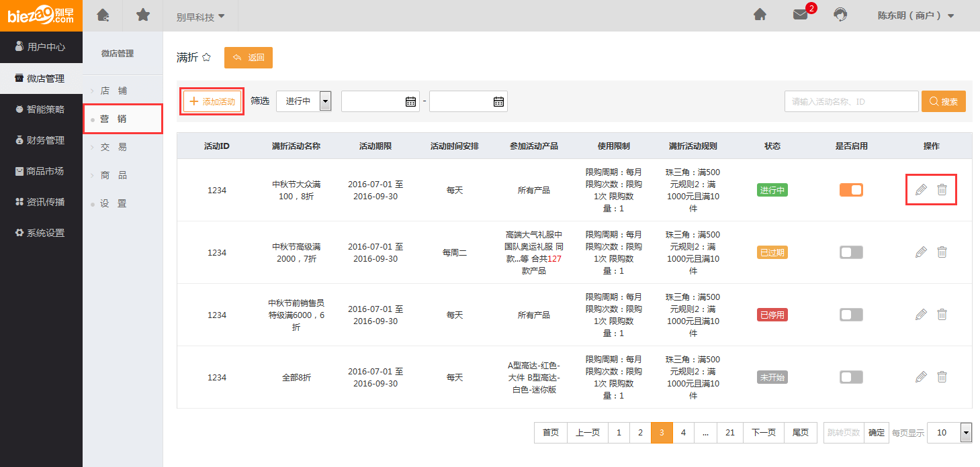The width and height of the screenshot is (980, 467).
Task: Disable the 中秋节大众满100，8折 activity toggle
Action: 851,190
